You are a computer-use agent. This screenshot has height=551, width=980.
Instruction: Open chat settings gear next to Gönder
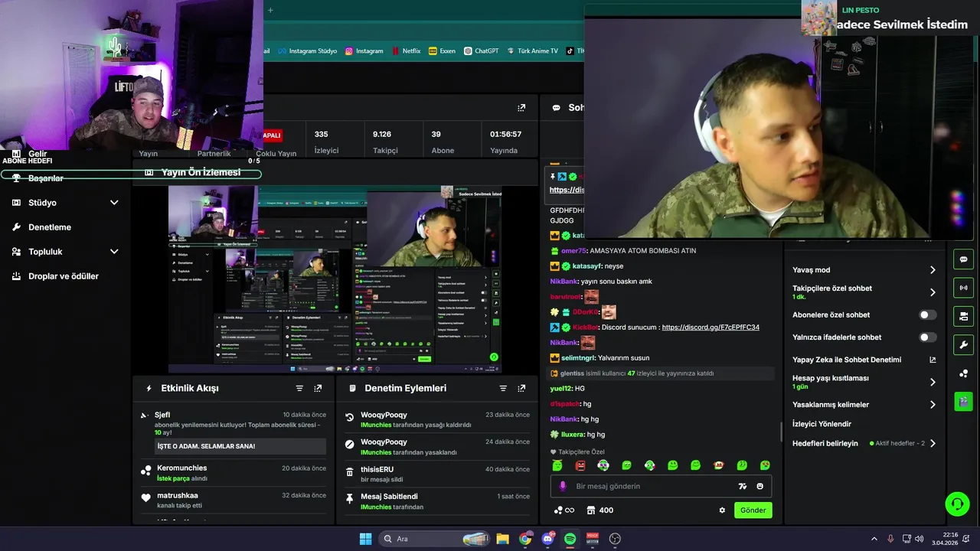722,510
